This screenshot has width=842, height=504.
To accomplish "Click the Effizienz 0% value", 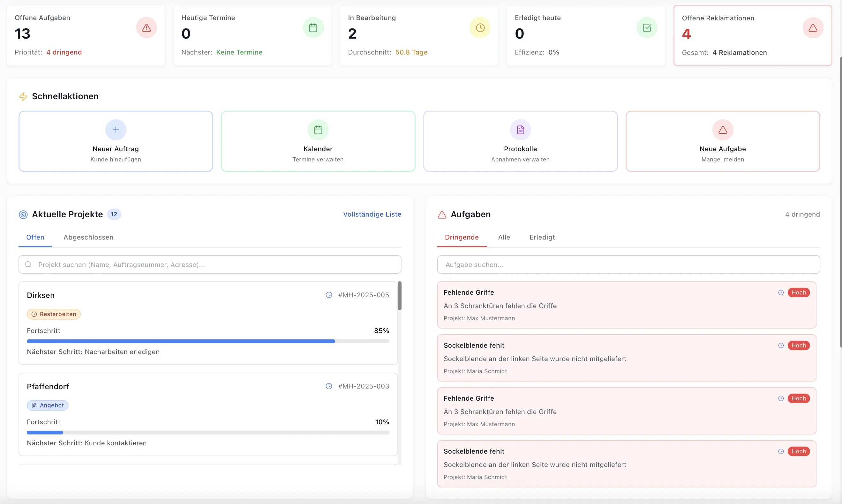I will pos(553,52).
